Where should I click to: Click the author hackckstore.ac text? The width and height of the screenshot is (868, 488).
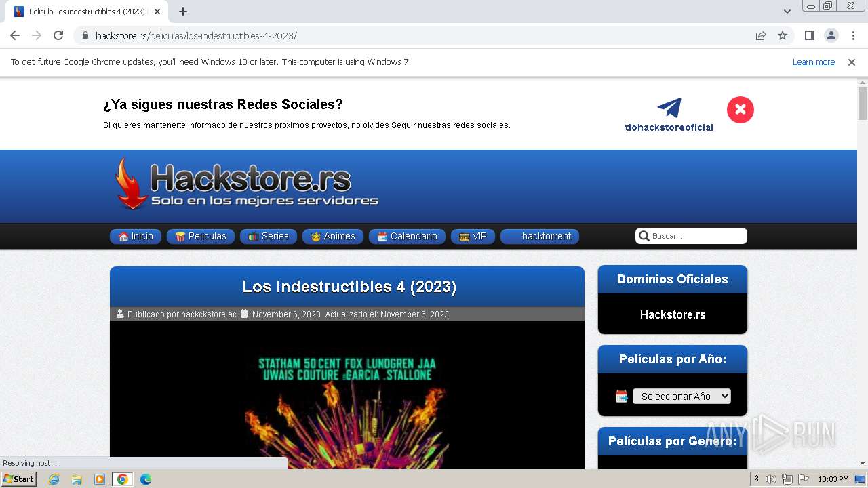[x=209, y=314]
